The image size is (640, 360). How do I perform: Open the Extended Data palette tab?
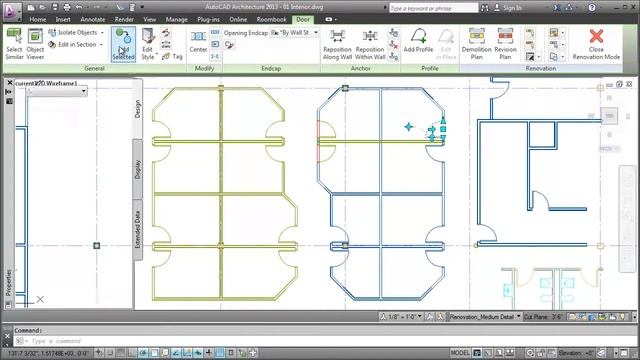coord(138,229)
